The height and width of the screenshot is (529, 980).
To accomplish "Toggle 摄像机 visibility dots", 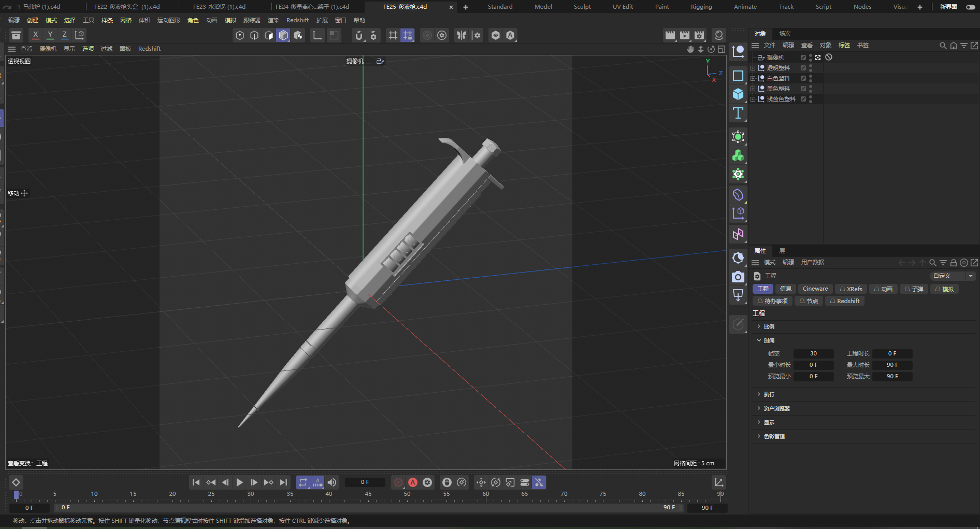I will pyautogui.click(x=810, y=58).
